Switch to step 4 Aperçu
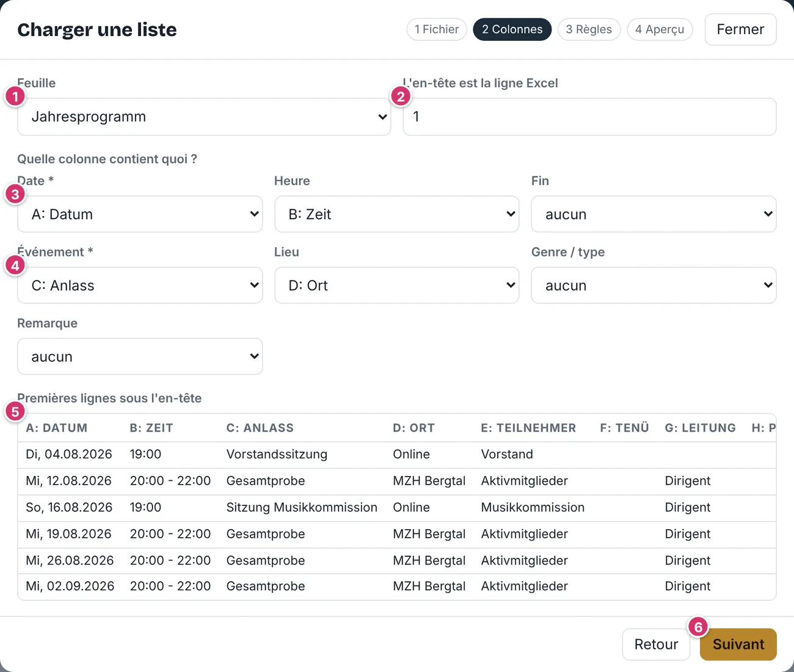Viewport: 794px width, 672px height. click(660, 29)
